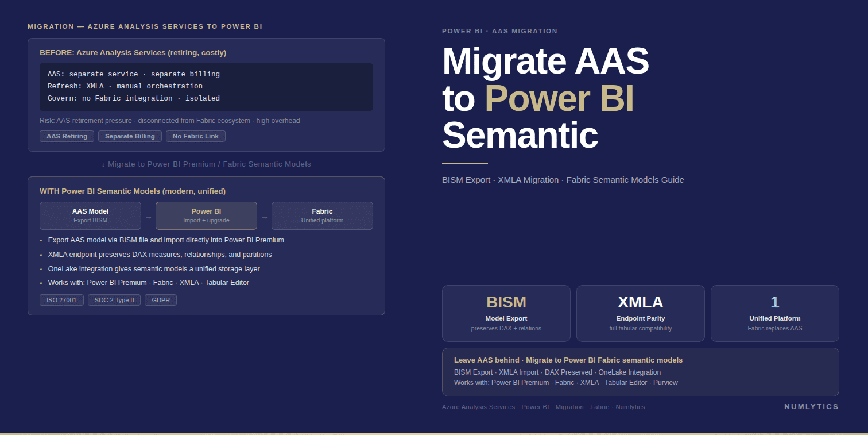
Task: Open the XMLA Endpoint Parity card
Action: click(x=641, y=313)
